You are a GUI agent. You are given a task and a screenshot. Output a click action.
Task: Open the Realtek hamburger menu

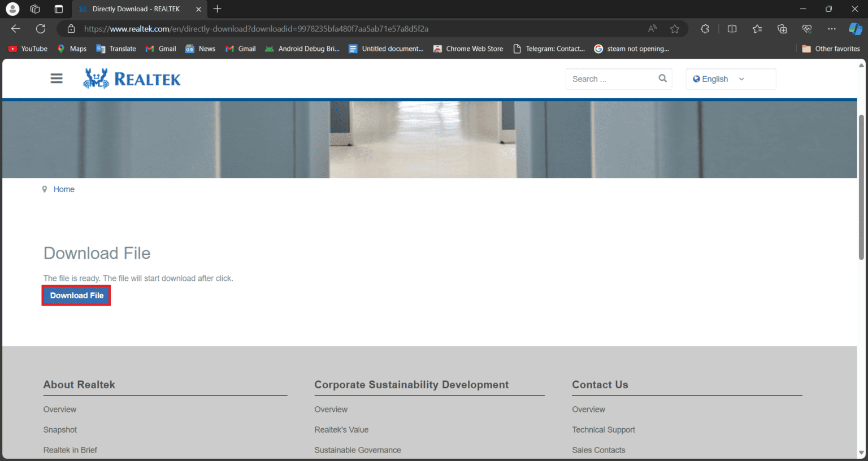click(x=56, y=78)
